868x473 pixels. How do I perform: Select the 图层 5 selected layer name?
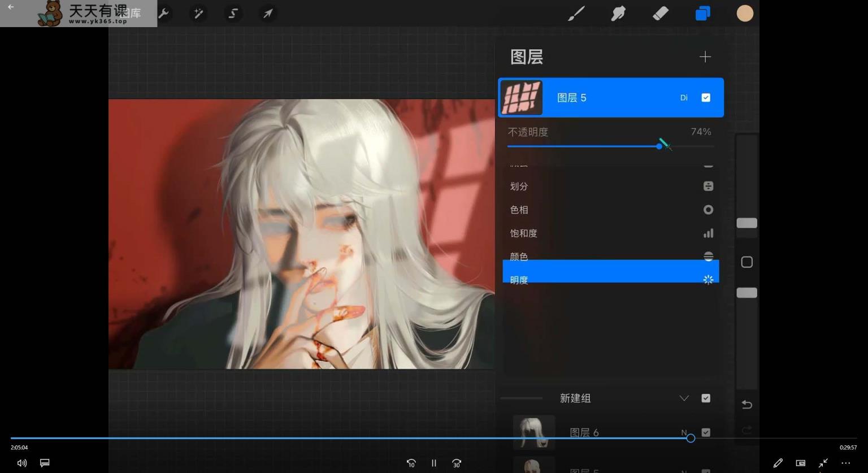(x=572, y=98)
